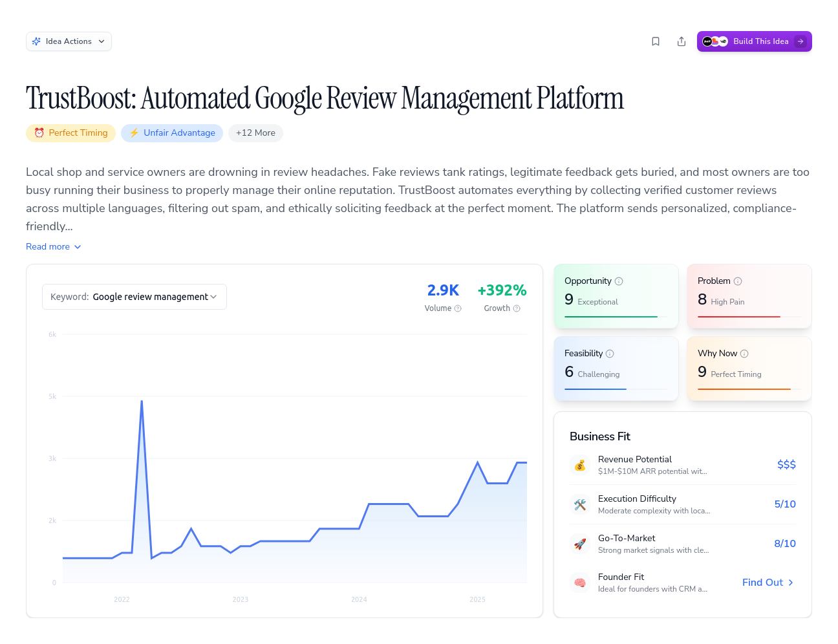The height and width of the screenshot is (644, 838).
Task: Click the $$$ revenue value
Action: tap(786, 465)
